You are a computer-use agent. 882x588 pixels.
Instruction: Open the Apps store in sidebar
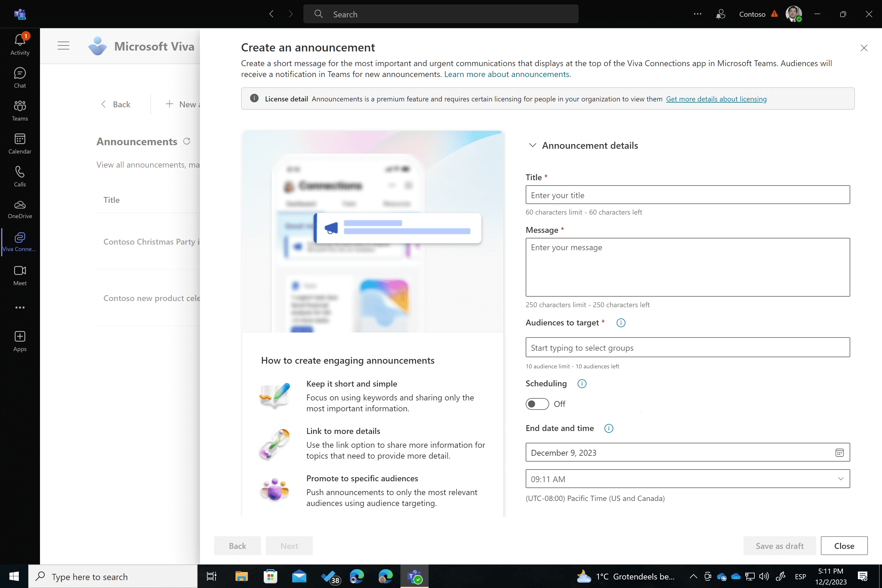click(20, 341)
